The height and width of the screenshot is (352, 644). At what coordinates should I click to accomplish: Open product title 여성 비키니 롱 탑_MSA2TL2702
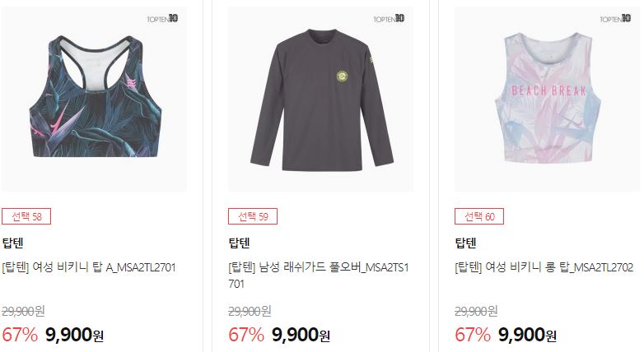(544, 267)
